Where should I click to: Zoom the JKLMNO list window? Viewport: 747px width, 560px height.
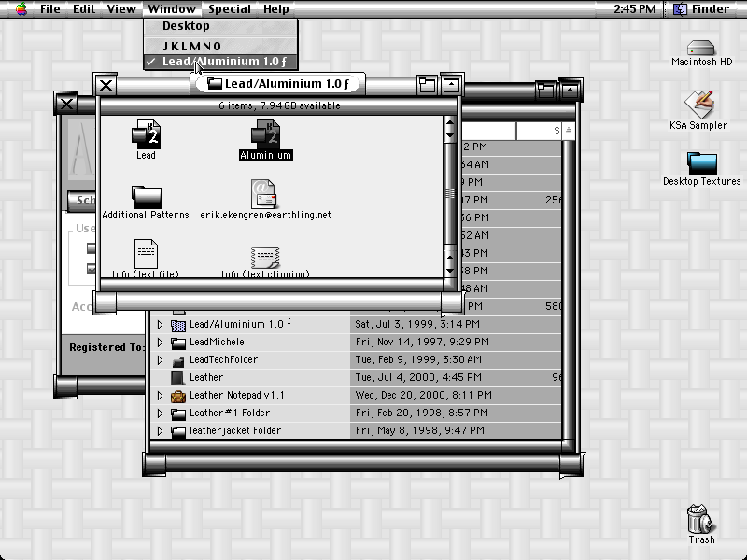(545, 90)
